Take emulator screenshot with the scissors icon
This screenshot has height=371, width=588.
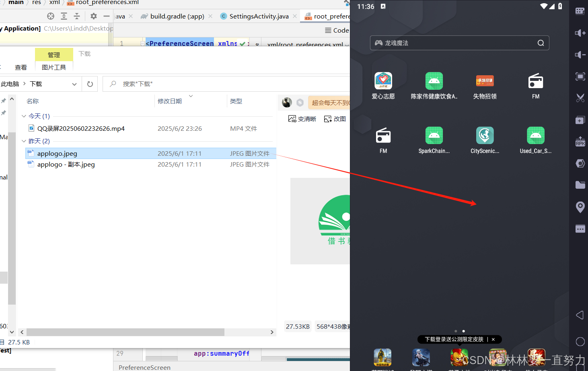[580, 98]
